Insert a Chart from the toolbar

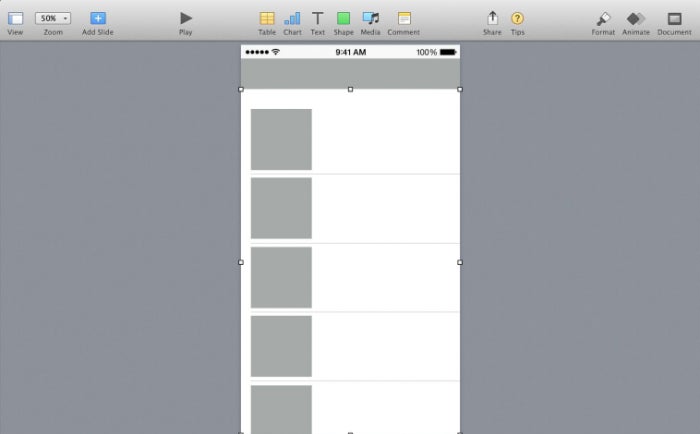pos(292,18)
